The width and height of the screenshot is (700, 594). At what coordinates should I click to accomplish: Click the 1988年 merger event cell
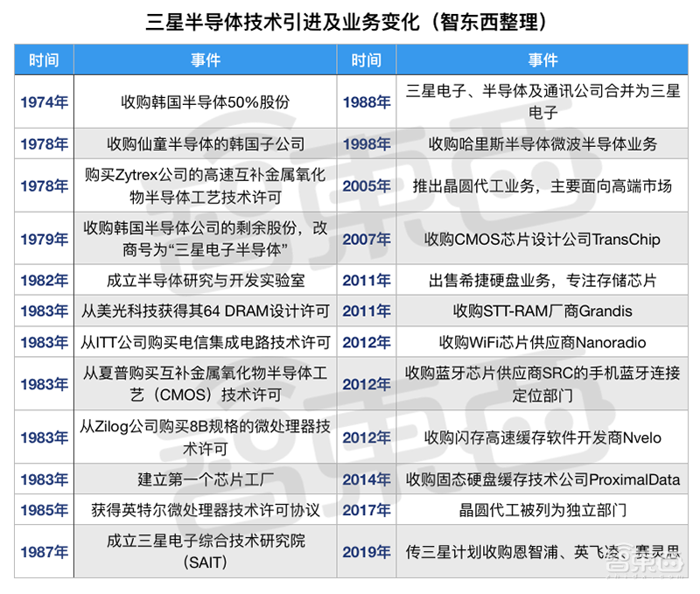tap(543, 101)
